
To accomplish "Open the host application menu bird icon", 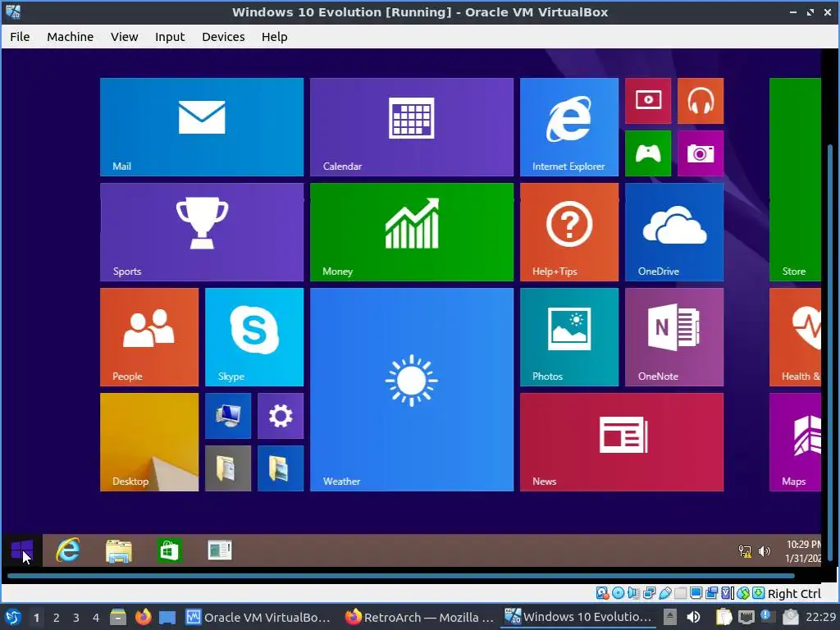I will 13,617.
